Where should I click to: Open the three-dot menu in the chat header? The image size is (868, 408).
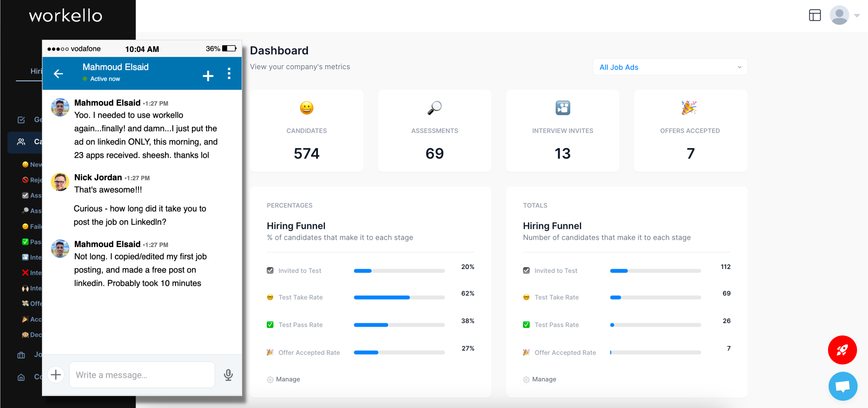(x=229, y=74)
